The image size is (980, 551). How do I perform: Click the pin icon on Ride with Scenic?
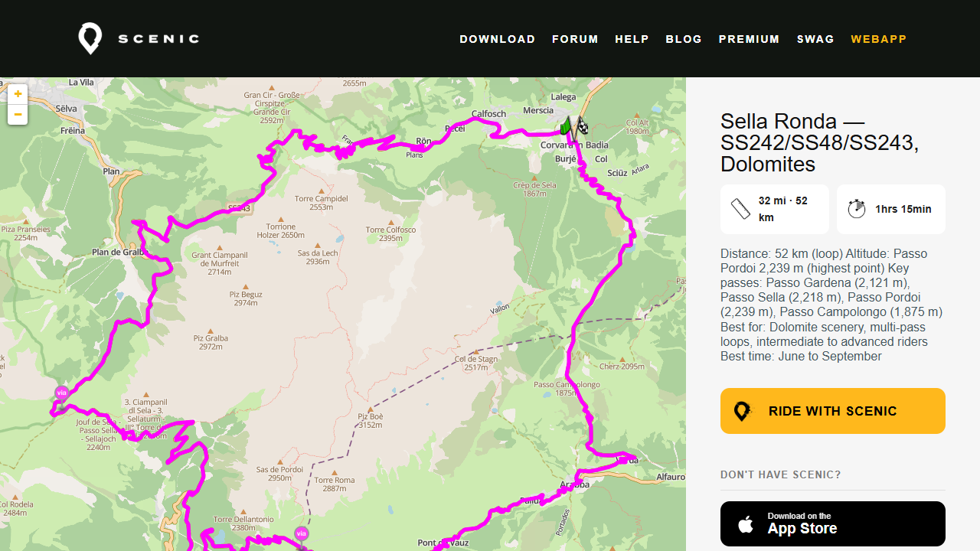click(x=742, y=411)
